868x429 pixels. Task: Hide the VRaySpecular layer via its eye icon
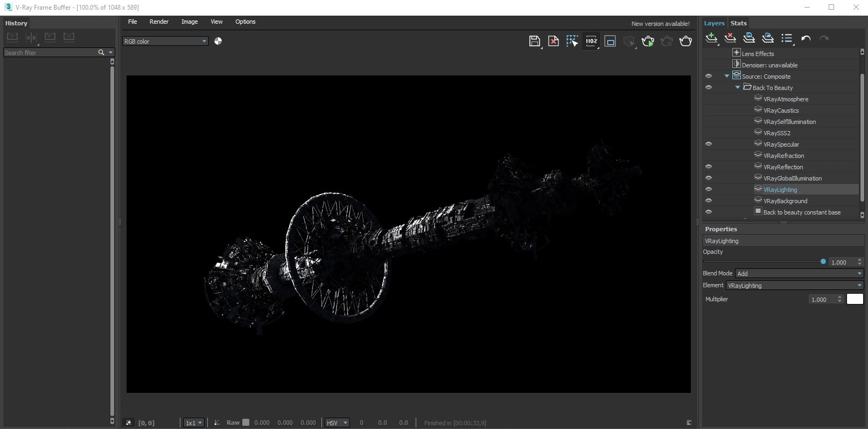coord(709,144)
